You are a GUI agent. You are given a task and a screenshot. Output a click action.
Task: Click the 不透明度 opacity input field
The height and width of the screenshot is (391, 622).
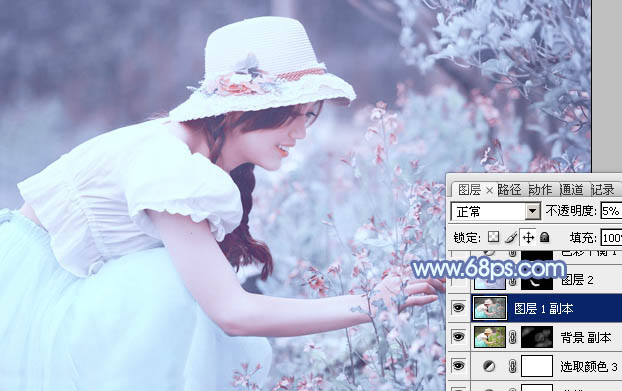click(611, 211)
